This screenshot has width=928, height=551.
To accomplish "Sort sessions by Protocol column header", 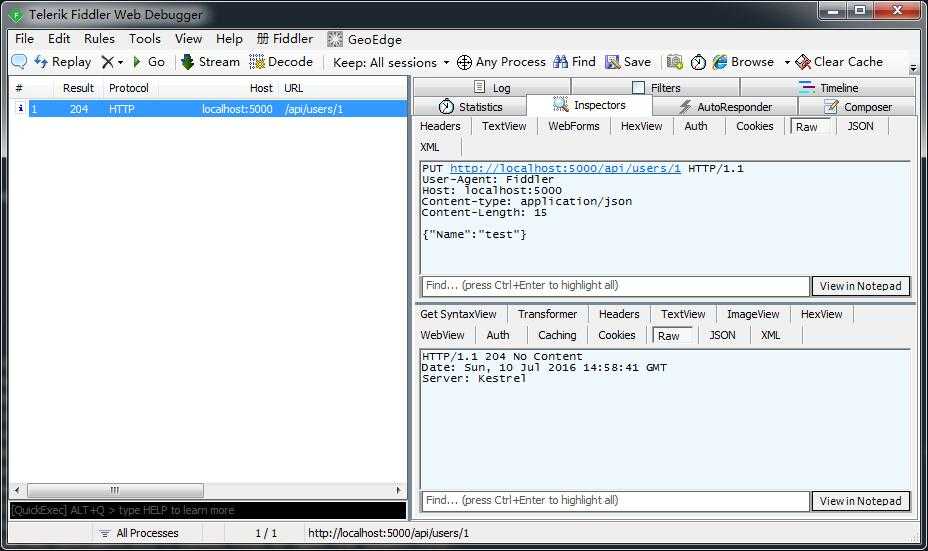I will 128,88.
